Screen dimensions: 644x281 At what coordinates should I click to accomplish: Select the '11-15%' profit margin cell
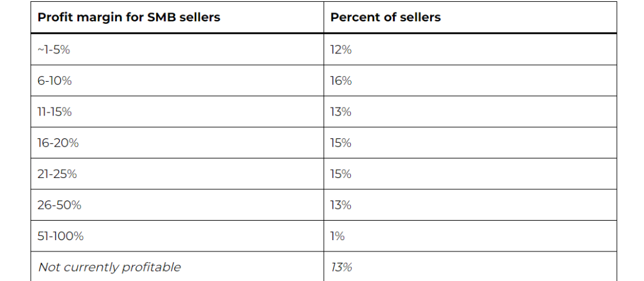[55, 112]
